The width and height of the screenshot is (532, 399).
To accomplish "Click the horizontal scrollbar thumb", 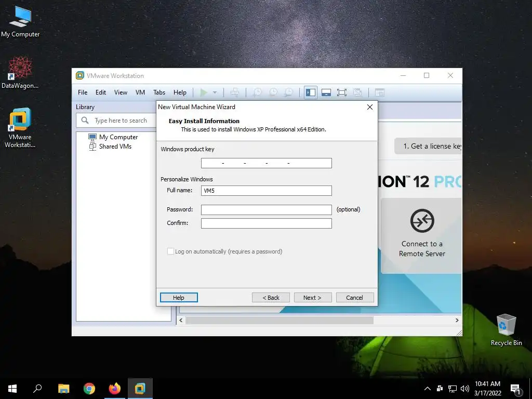I will coord(280,320).
